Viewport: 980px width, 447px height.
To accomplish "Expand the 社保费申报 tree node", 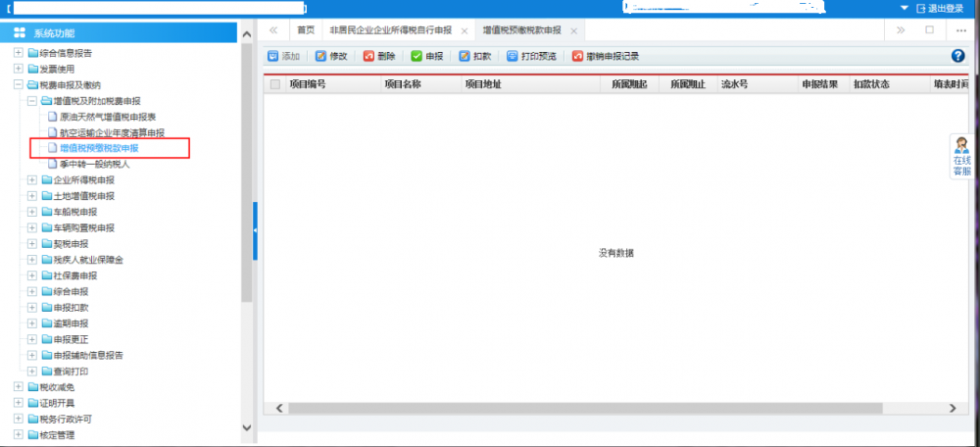I will (32, 275).
